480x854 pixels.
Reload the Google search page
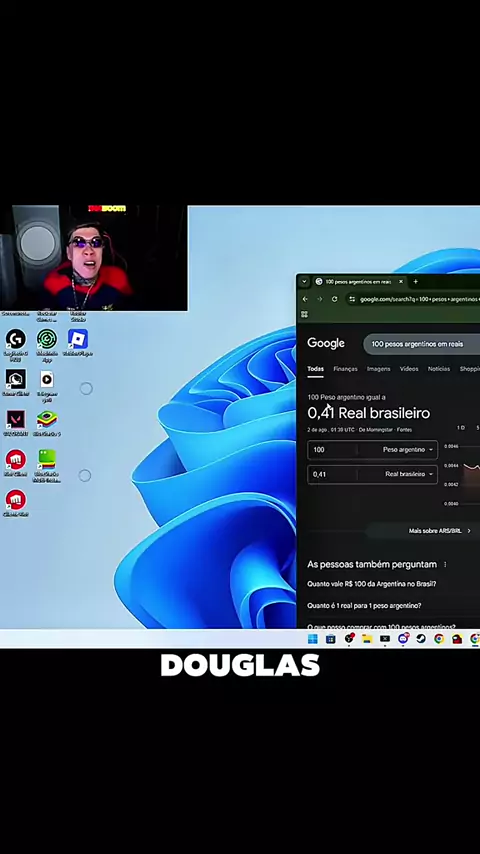[x=335, y=299]
